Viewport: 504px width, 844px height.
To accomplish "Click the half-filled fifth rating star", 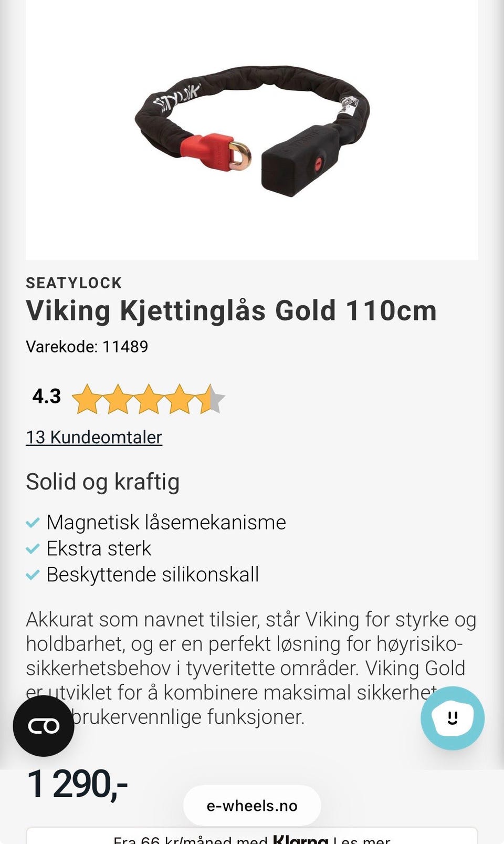I will pyautogui.click(x=211, y=399).
